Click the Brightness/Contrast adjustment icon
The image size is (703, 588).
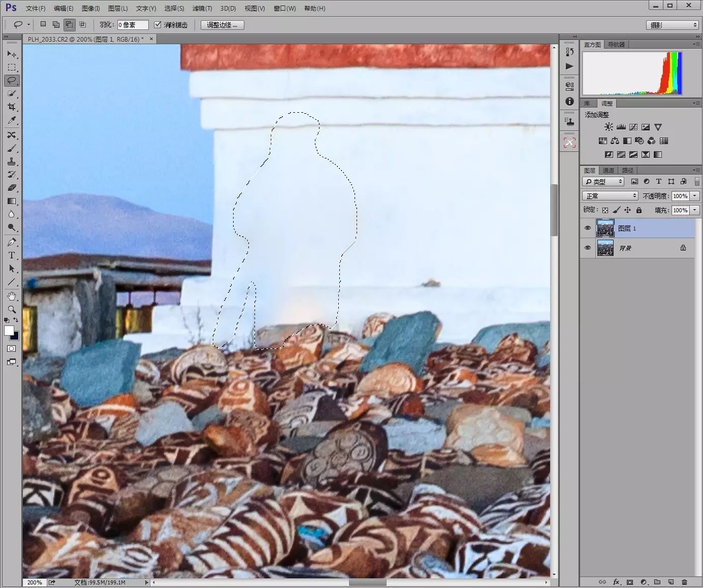pyautogui.click(x=609, y=127)
